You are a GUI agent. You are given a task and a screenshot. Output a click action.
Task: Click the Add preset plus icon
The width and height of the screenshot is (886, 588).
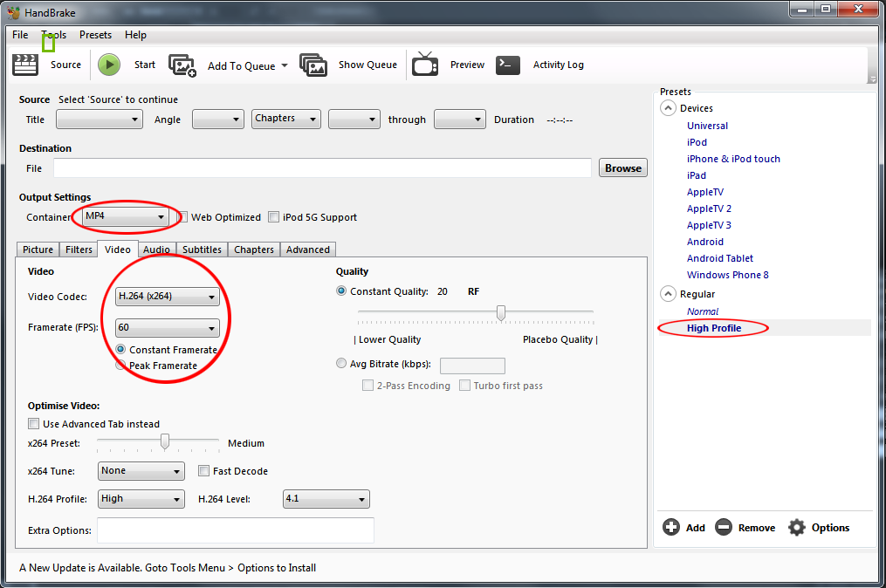point(671,527)
